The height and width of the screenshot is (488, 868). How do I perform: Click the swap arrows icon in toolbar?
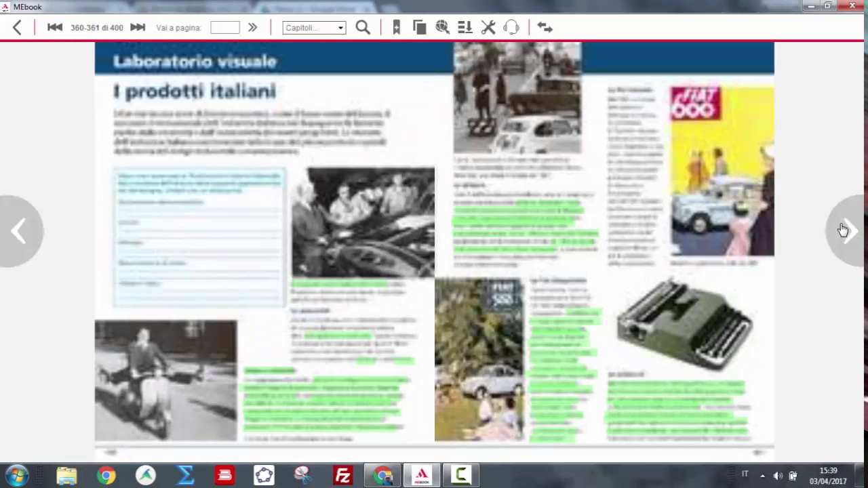coord(545,28)
